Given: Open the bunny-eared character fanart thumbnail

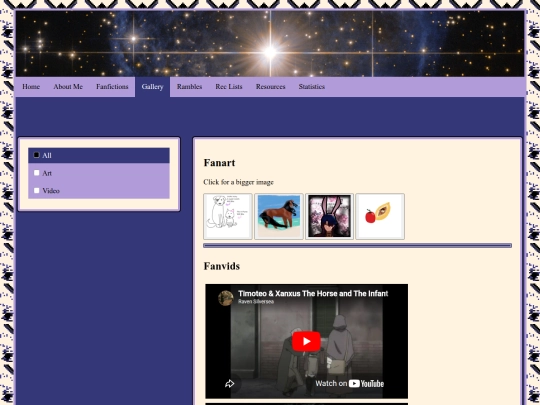Looking at the screenshot, I should point(329,216).
